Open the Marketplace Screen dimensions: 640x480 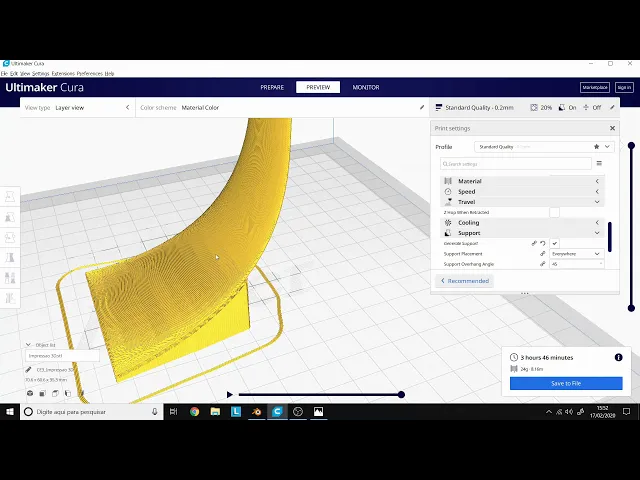(595, 87)
